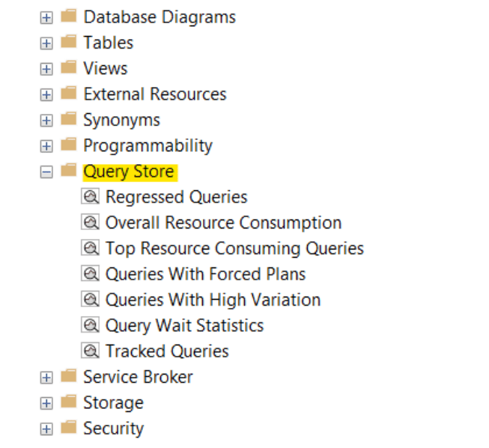Expand the Database Diagrams node
489x448 pixels.
pyautogui.click(x=46, y=18)
